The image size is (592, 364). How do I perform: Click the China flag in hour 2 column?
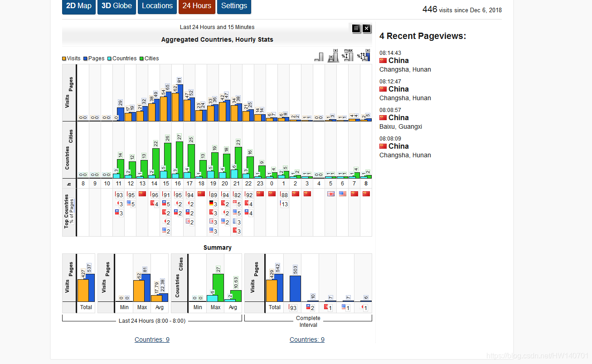tap(296, 194)
